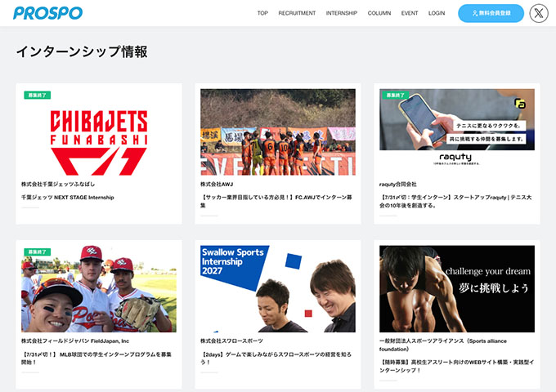Image resolution: width=556 pixels, height=392 pixels.
Task: Click the FC.AWJ internship recruitment headline
Action: [x=276, y=201]
